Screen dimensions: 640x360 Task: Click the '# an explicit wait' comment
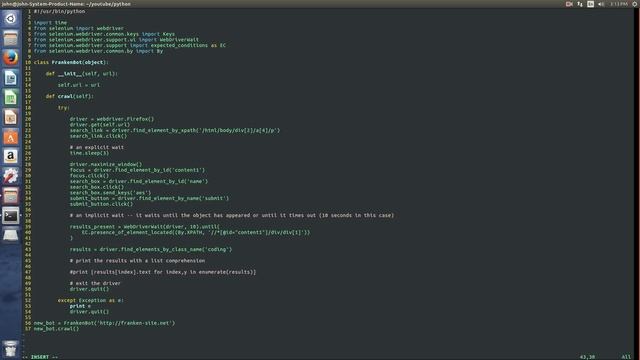(97, 147)
